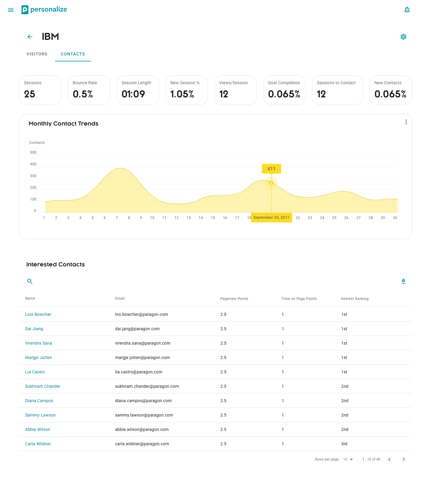Image resolution: width=431 pixels, height=504 pixels.
Task: View Abbie Wilson contact details
Action: (38, 429)
